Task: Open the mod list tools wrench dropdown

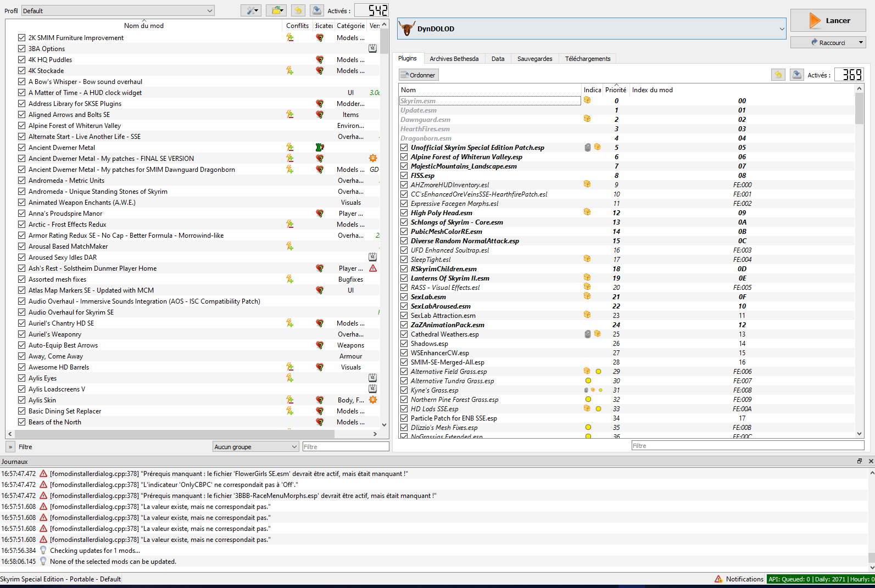Action: (251, 10)
